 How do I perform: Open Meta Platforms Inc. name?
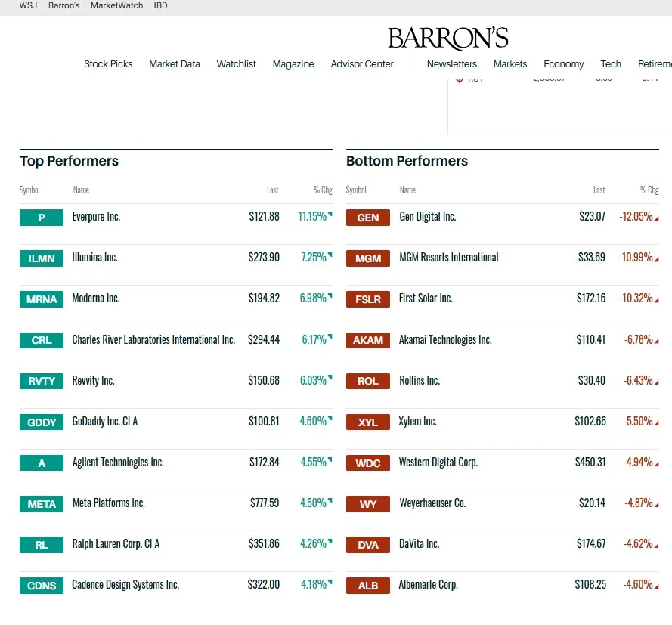click(x=108, y=503)
